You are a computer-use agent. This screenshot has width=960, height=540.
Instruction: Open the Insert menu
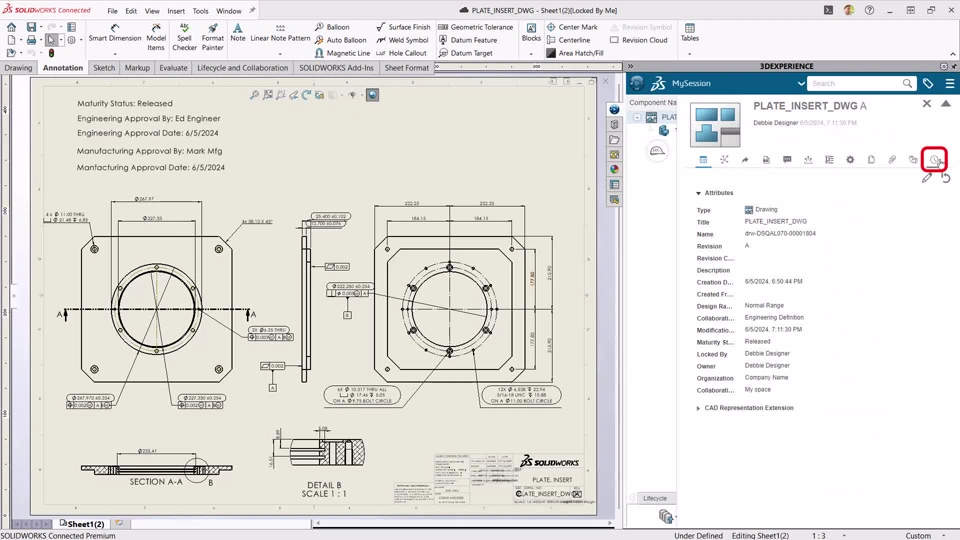[x=176, y=11]
